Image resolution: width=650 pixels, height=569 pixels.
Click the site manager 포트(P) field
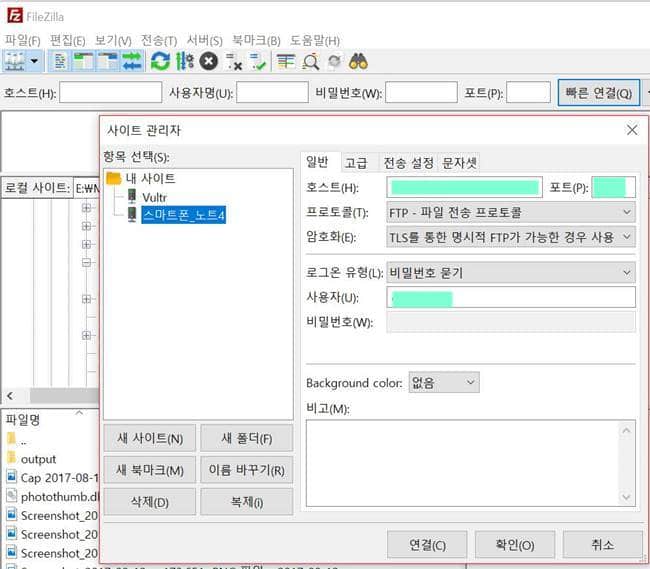613,187
